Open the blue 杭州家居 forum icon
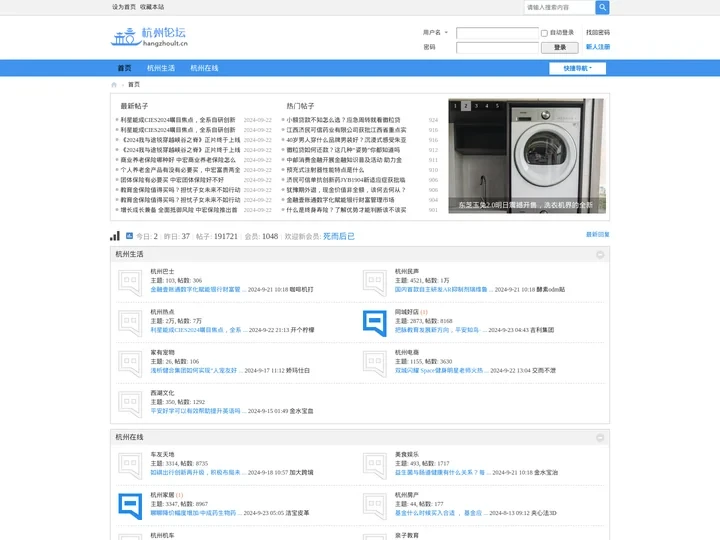Image resolution: width=720 pixels, height=540 pixels. pyautogui.click(x=130, y=506)
